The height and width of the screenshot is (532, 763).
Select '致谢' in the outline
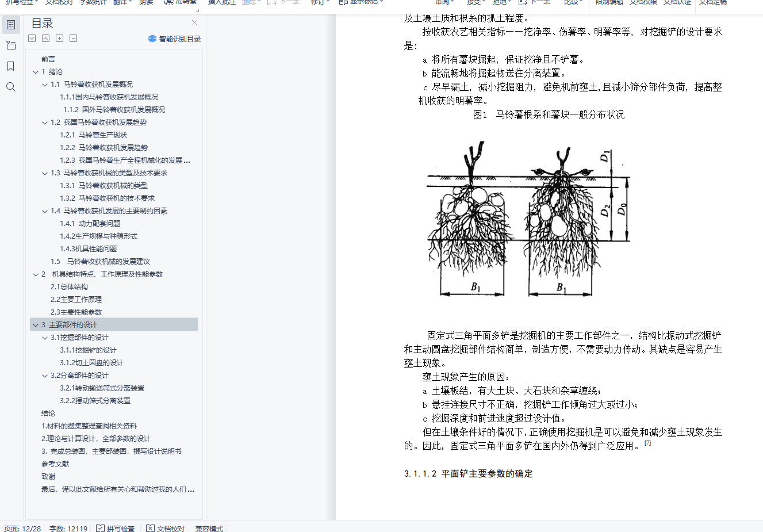(48, 477)
